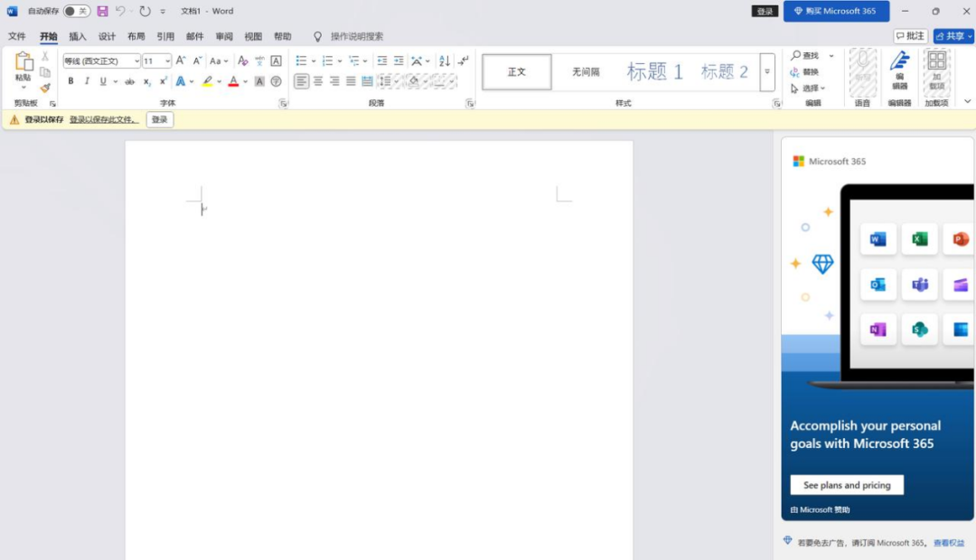976x560 pixels.
Task: Switch to the References (引用) tab
Action: point(165,36)
